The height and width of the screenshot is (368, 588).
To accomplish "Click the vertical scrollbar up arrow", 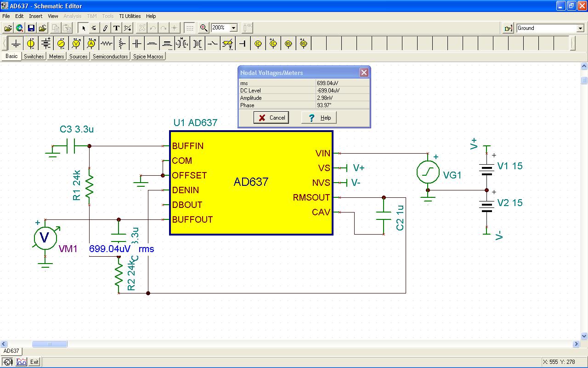I will pyautogui.click(x=584, y=66).
